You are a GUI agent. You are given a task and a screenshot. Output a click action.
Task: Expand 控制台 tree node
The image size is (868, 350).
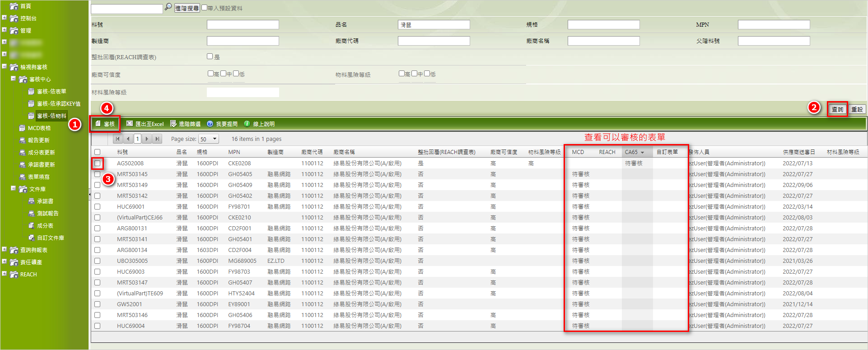coord(4,18)
